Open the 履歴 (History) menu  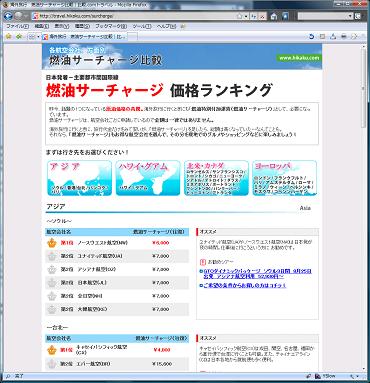coord(82,26)
